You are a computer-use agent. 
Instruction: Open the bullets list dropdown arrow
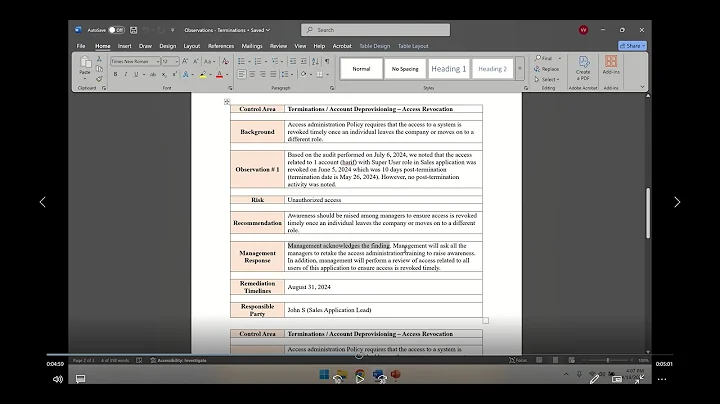(x=249, y=62)
